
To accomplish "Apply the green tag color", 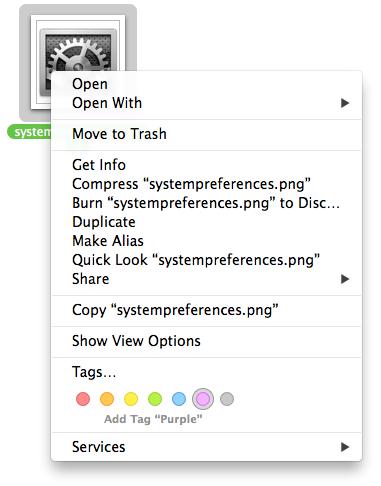I will pos(155,399).
